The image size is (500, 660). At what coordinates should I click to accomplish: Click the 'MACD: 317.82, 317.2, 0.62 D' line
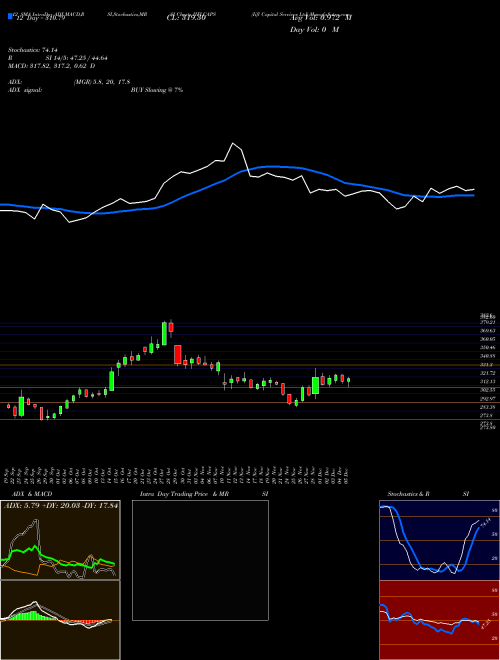[52, 66]
